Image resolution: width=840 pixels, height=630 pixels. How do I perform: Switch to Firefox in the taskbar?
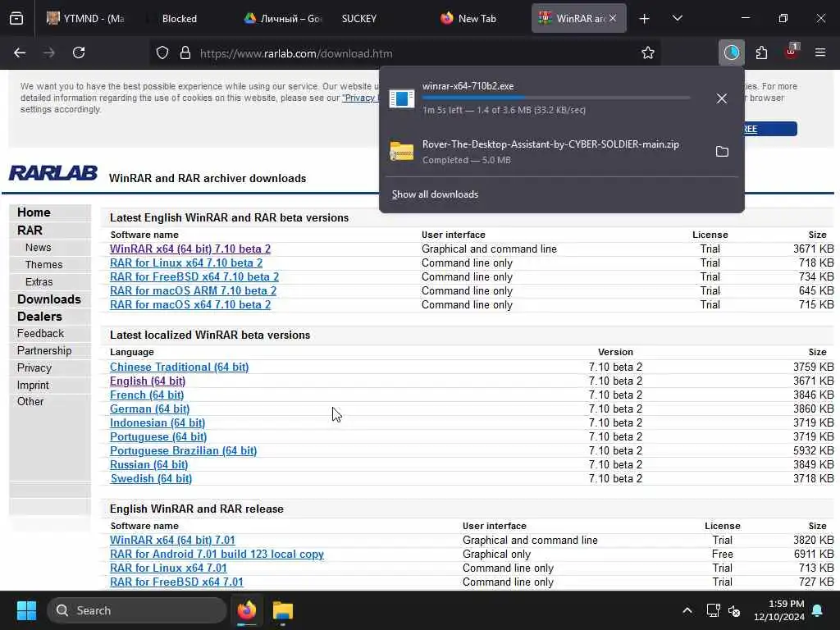(x=247, y=610)
